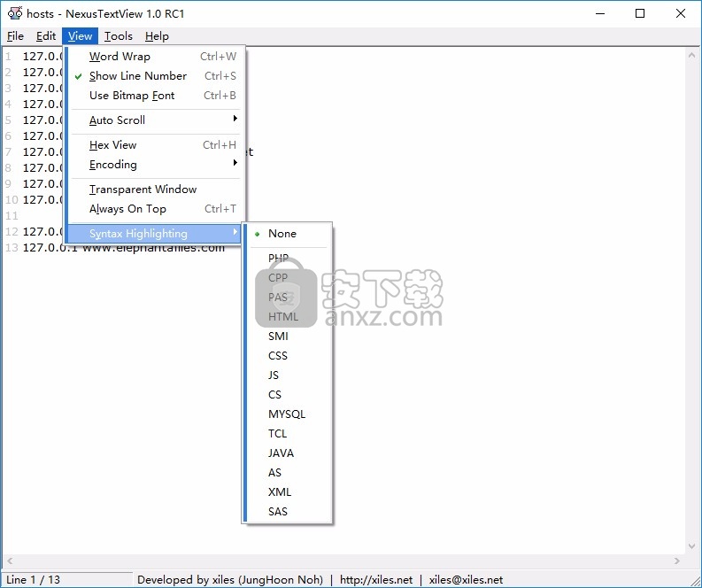Select XML syntax highlighting
Image resolution: width=702 pixels, height=588 pixels.
click(289, 492)
